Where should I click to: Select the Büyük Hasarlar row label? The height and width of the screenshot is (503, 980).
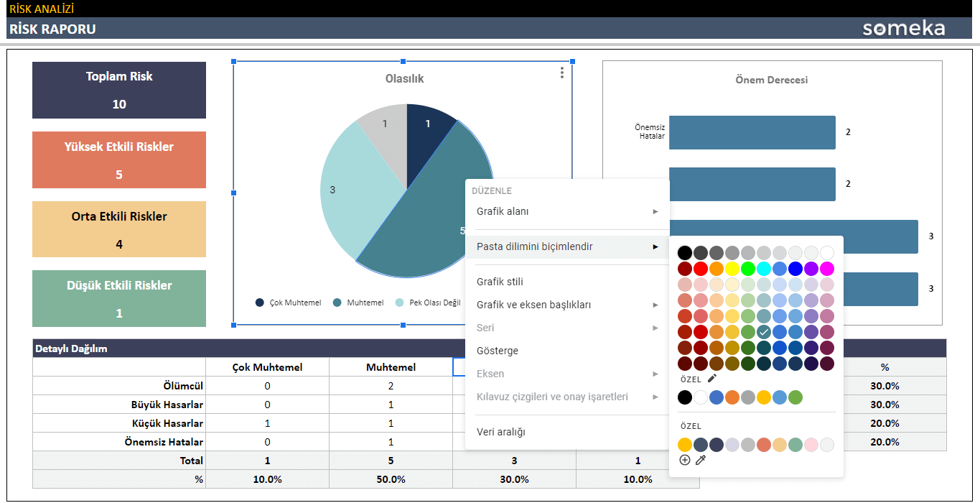pos(167,405)
